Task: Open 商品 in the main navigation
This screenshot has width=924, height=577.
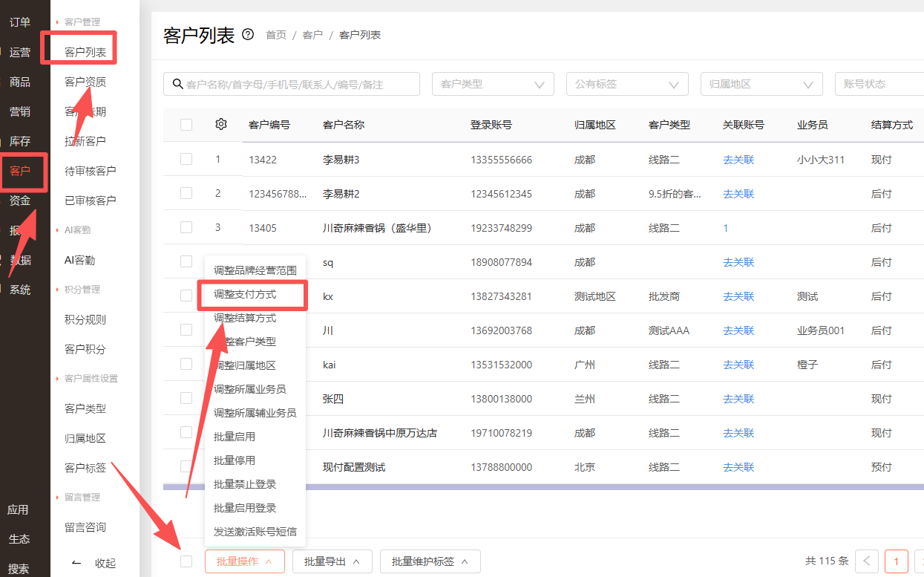Action: (20, 82)
